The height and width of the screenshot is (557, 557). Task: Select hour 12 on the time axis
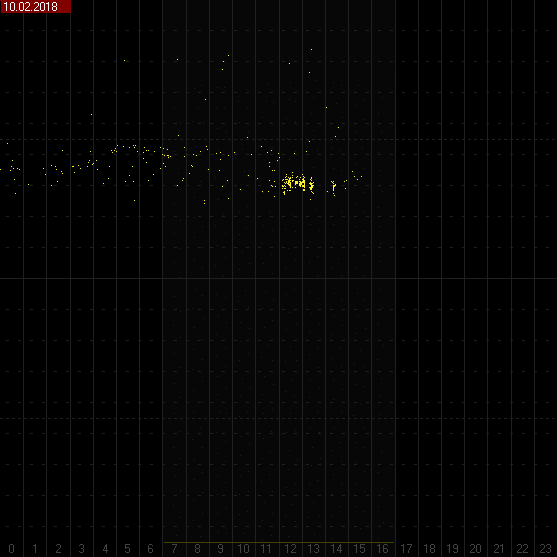pyautogui.click(x=290, y=548)
